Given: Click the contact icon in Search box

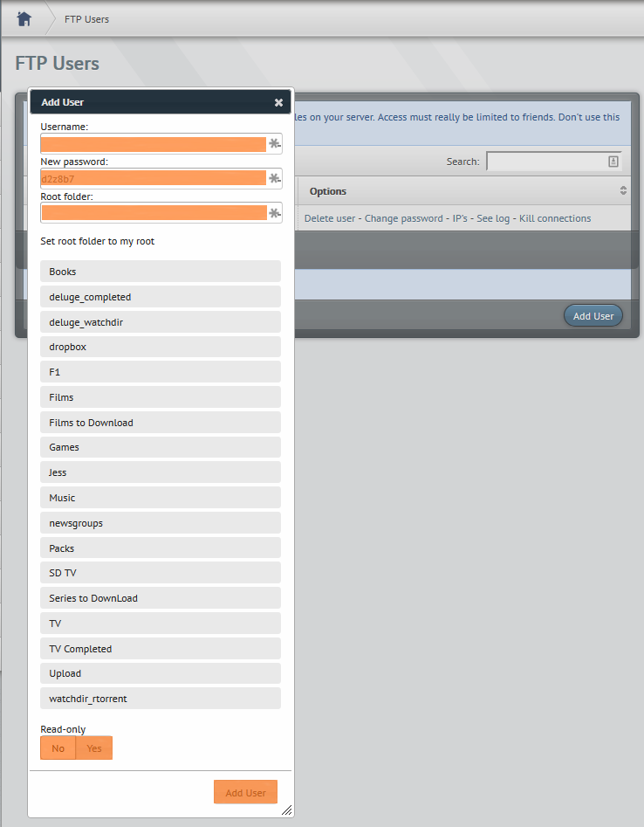Looking at the screenshot, I should [x=613, y=162].
